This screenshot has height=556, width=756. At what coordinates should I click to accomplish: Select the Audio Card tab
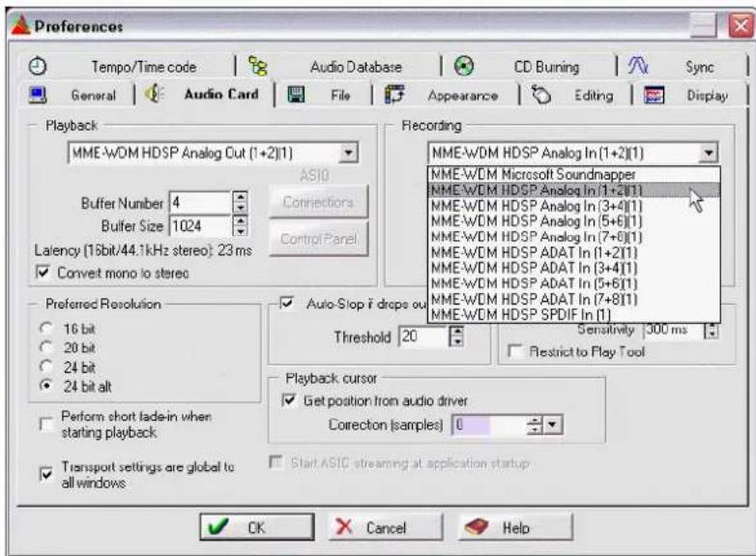(x=206, y=94)
